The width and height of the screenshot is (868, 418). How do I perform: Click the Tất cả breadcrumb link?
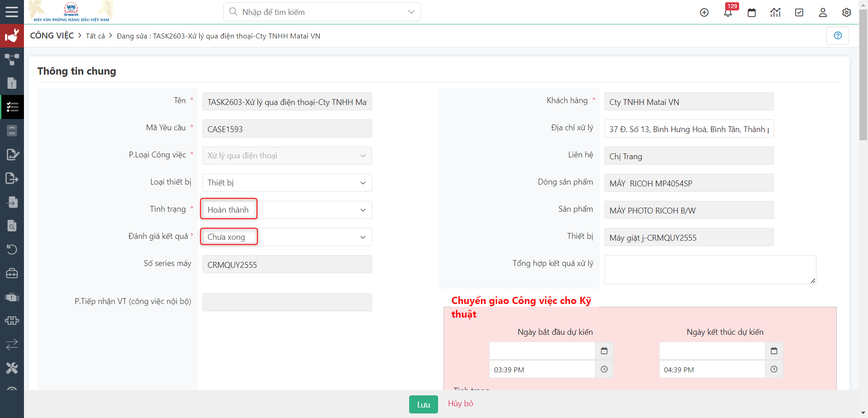[95, 36]
